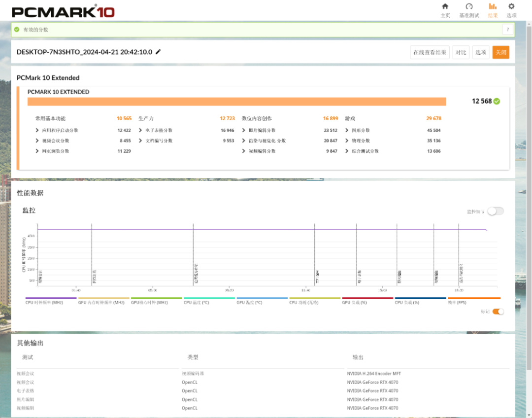Click the PCMark 10 logo
Image resolution: width=532 pixels, height=418 pixels.
[63, 12]
